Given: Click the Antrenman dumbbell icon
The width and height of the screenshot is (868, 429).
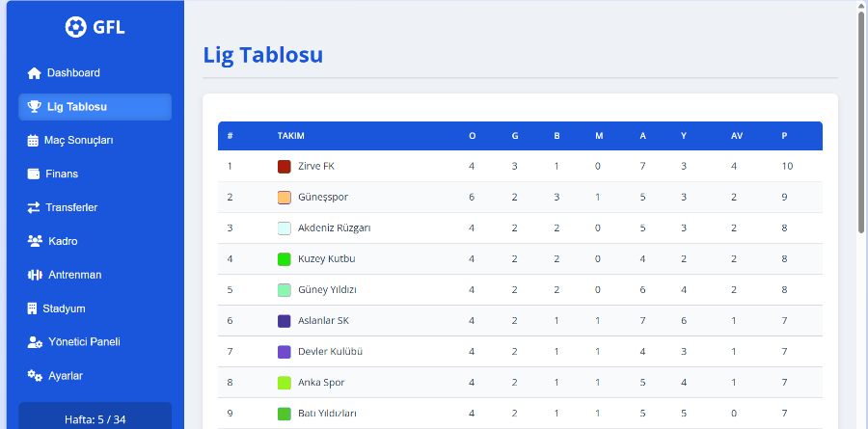Looking at the screenshot, I should tap(35, 275).
